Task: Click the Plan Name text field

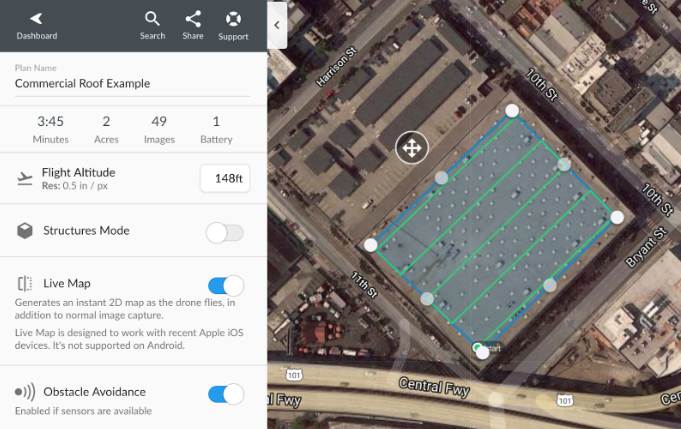Action: (132, 83)
